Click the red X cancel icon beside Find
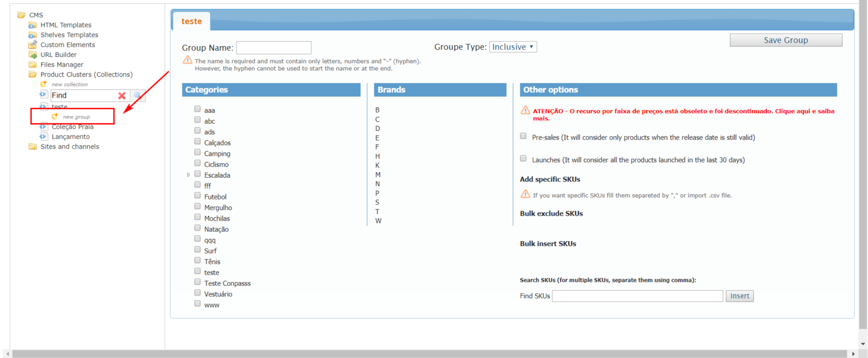 (x=122, y=95)
